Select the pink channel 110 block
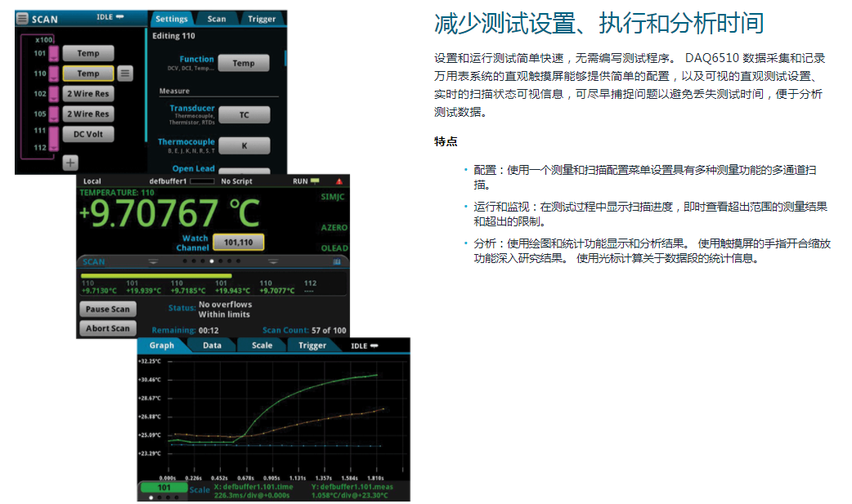Screen dimensions: 852x504 [x=53, y=74]
